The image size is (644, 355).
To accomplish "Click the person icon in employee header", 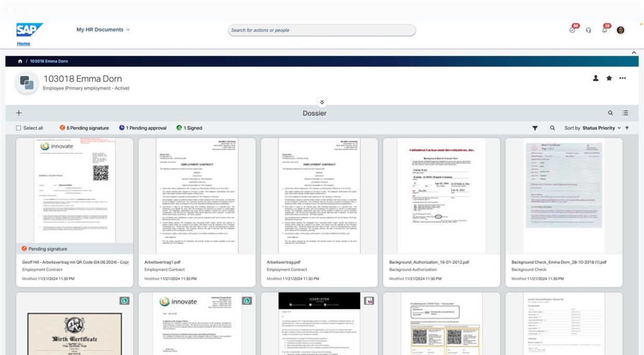I will click(595, 78).
